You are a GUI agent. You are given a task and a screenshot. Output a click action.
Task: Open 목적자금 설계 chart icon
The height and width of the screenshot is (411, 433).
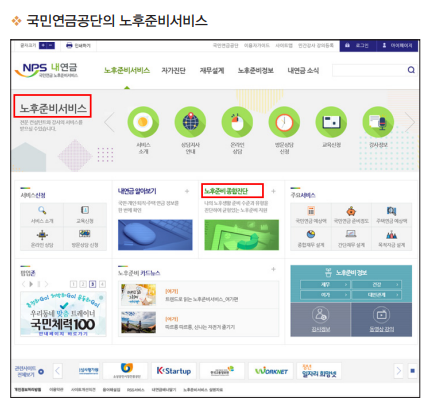pyautogui.click(x=391, y=235)
